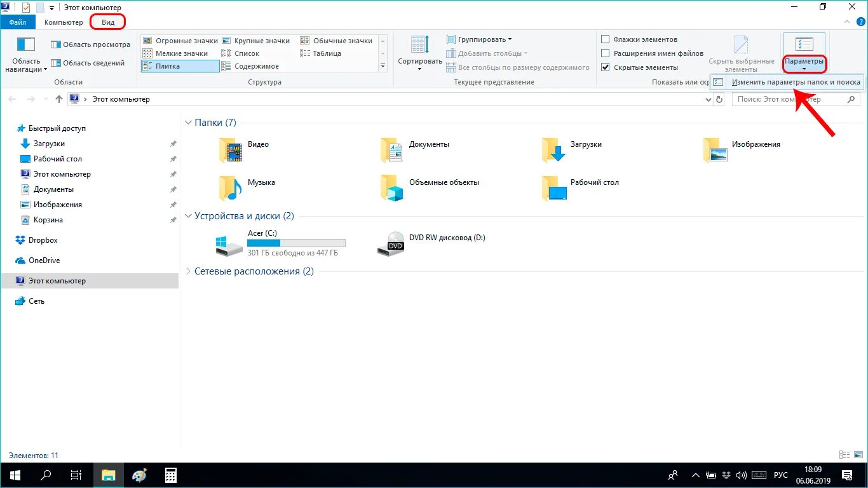868x488 pixels.
Task: Toggle Область сведений details pane
Action: click(88, 63)
